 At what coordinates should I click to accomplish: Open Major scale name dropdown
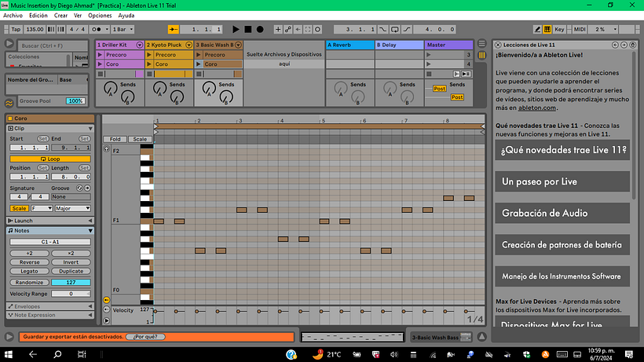click(x=73, y=209)
